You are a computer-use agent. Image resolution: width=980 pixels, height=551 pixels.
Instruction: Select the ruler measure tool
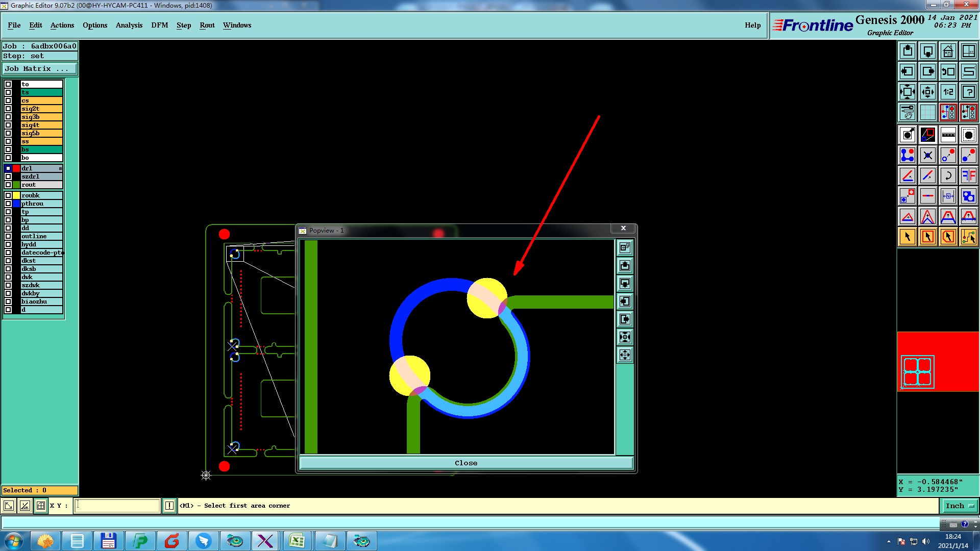pos(948,135)
